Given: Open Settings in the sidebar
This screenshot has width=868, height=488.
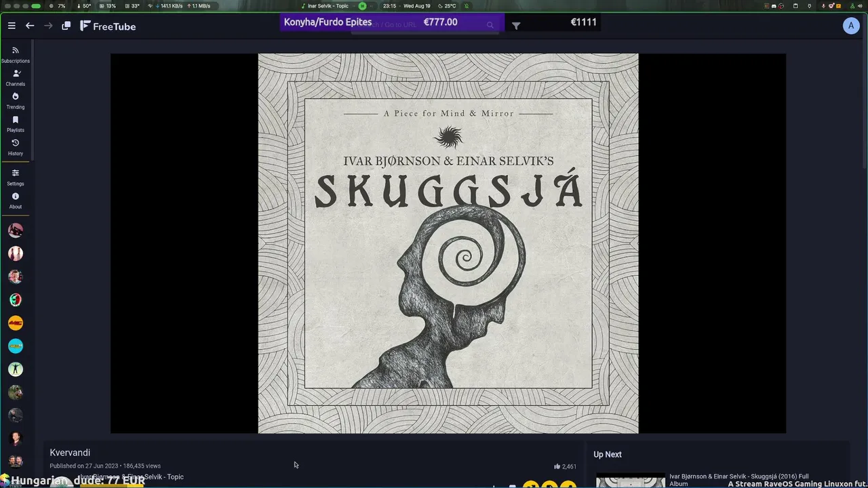Looking at the screenshot, I should pyautogui.click(x=16, y=178).
